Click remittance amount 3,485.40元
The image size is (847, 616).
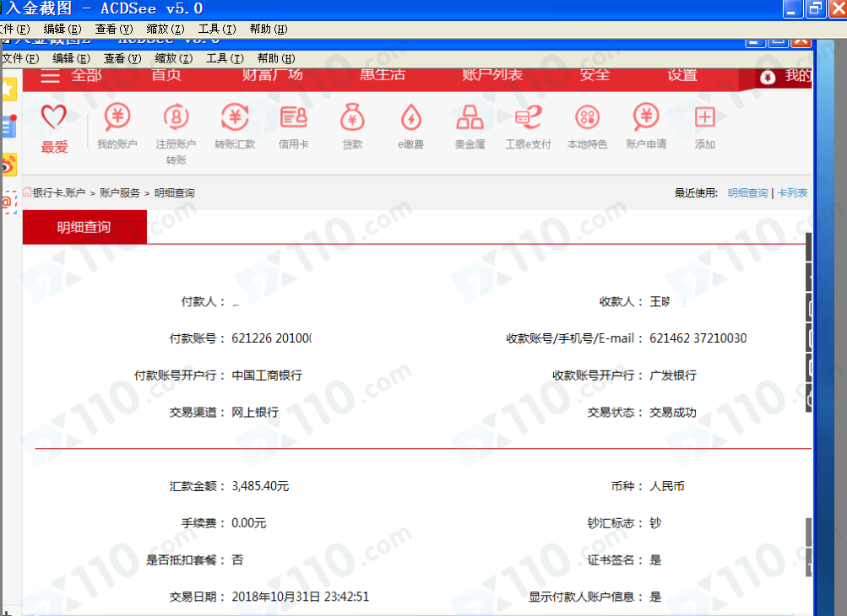pos(260,486)
